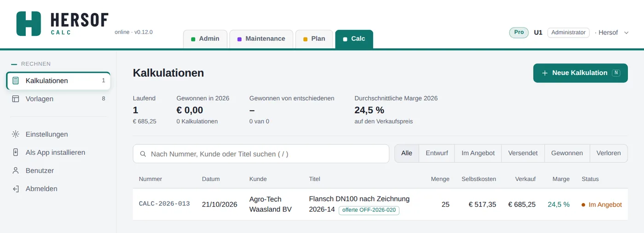Click the Kalkulationen calculator icon in sidebar
Screen dimensions: 644x233
(16, 81)
